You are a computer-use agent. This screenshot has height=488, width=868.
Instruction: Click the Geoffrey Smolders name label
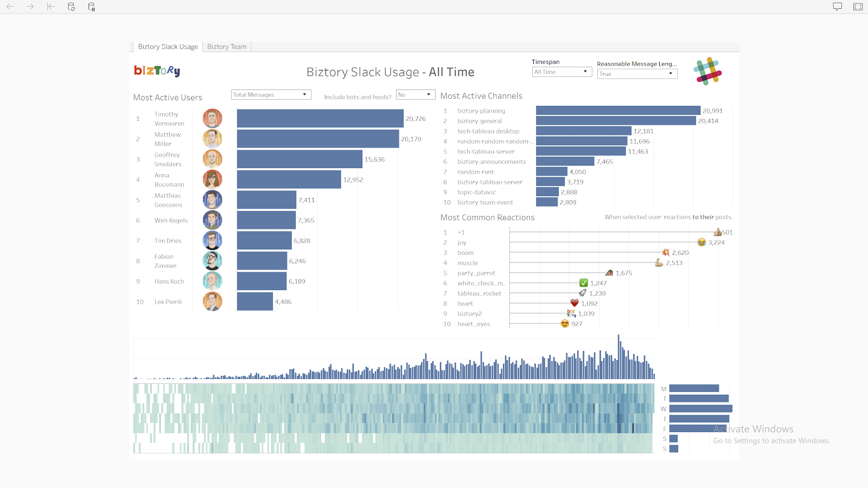168,159
